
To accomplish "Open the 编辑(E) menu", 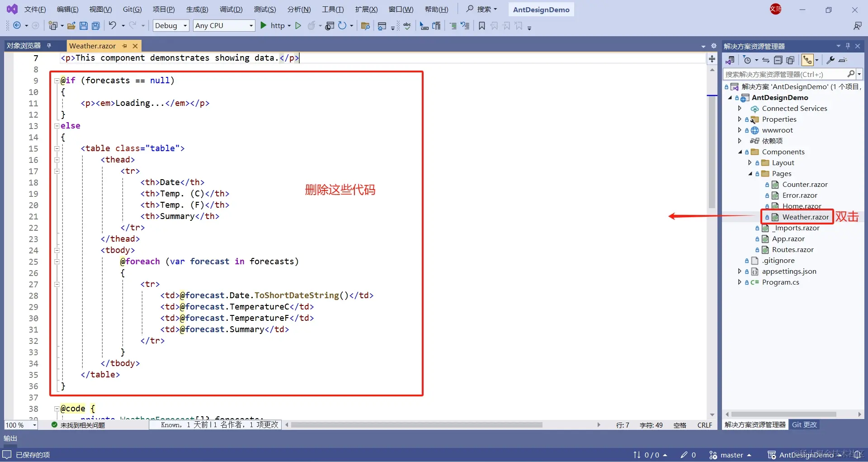I will click(67, 10).
